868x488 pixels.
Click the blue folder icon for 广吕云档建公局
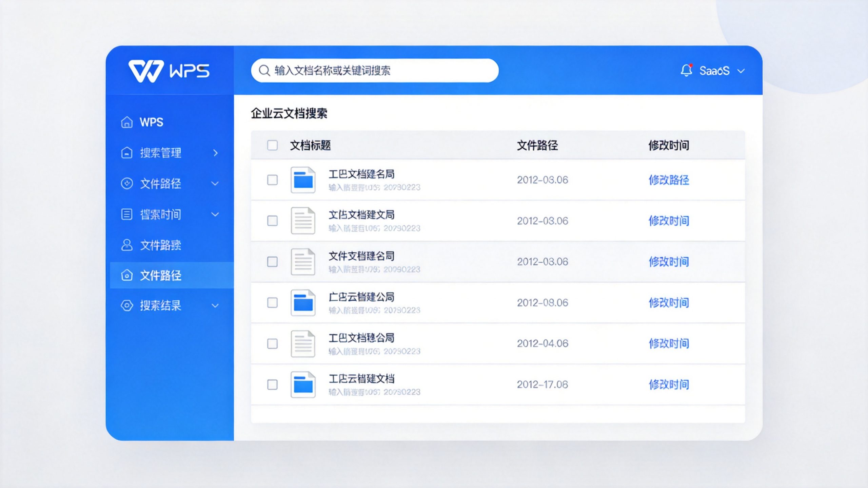click(x=303, y=302)
